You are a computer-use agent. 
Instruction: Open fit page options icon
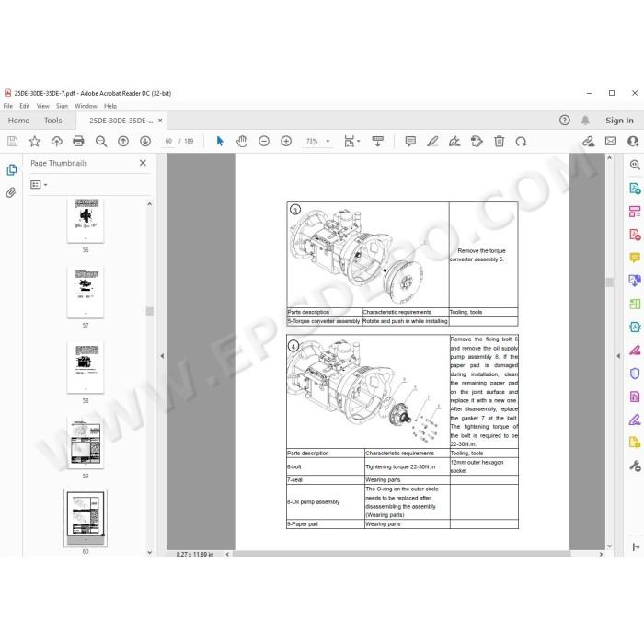351,142
